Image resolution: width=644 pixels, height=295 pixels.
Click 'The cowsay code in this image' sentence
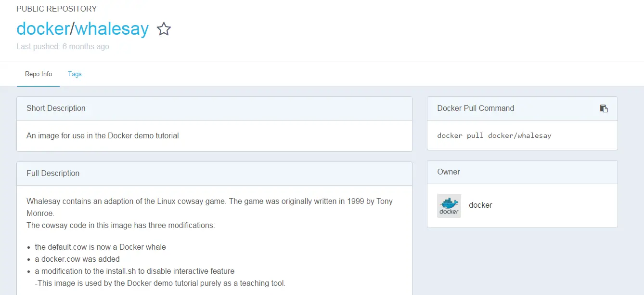click(121, 226)
